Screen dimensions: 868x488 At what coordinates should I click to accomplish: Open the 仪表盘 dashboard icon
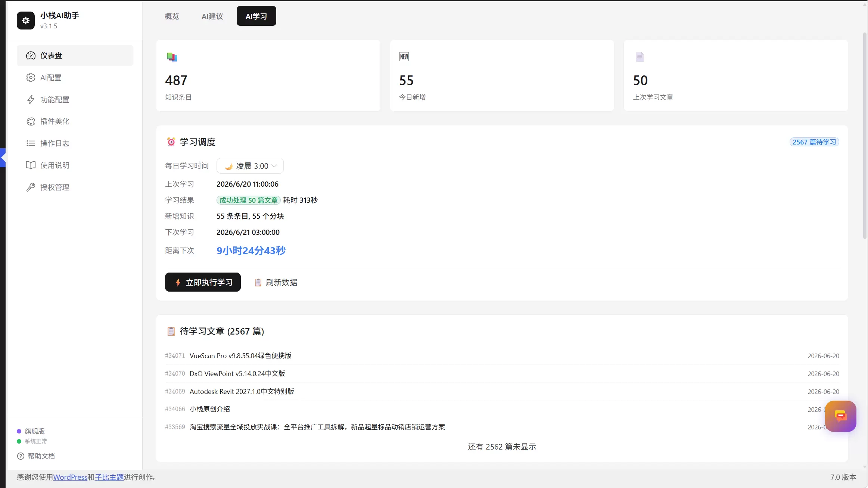tap(31, 56)
